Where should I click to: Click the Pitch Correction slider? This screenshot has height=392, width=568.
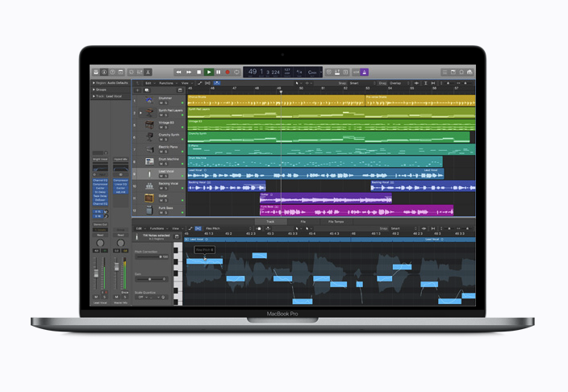pyautogui.click(x=151, y=256)
